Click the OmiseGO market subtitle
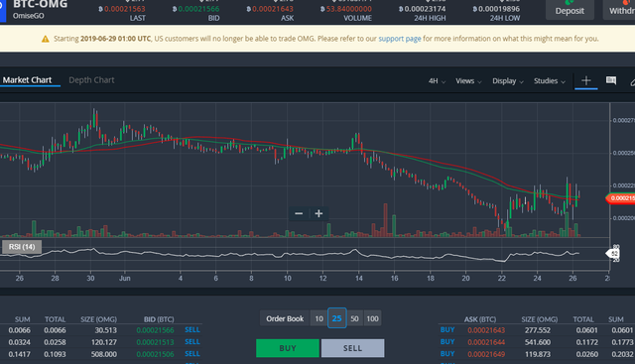Image resolution: width=635 pixels, height=364 pixels. pos(29,16)
